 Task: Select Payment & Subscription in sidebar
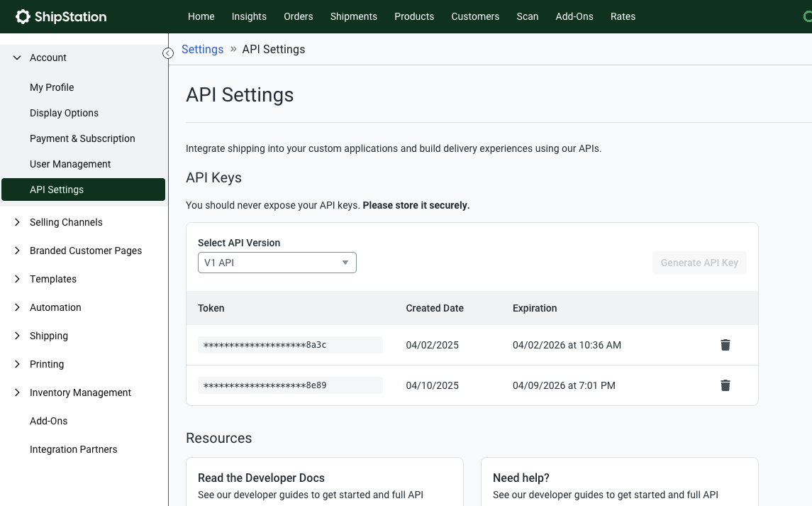click(82, 138)
